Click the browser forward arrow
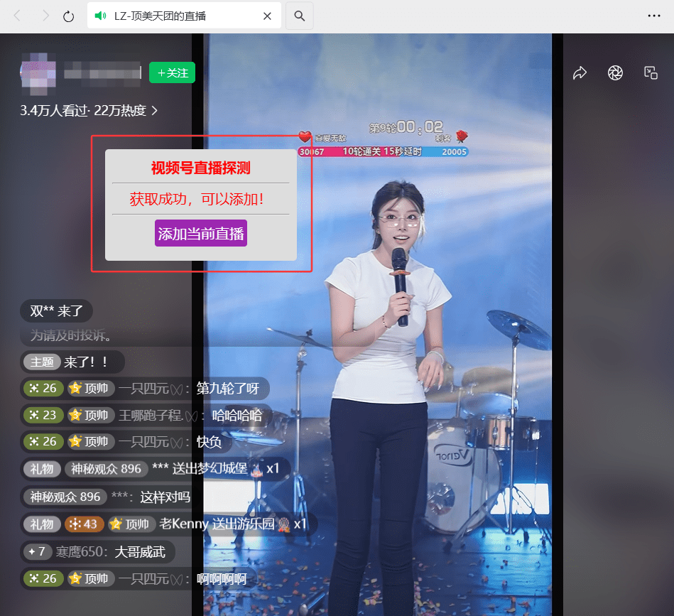Screen dimensions: 674x616 click(x=45, y=16)
